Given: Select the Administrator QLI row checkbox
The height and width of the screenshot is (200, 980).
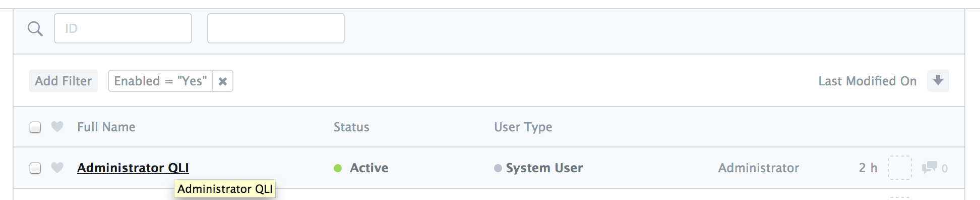Looking at the screenshot, I should pyautogui.click(x=35, y=168).
